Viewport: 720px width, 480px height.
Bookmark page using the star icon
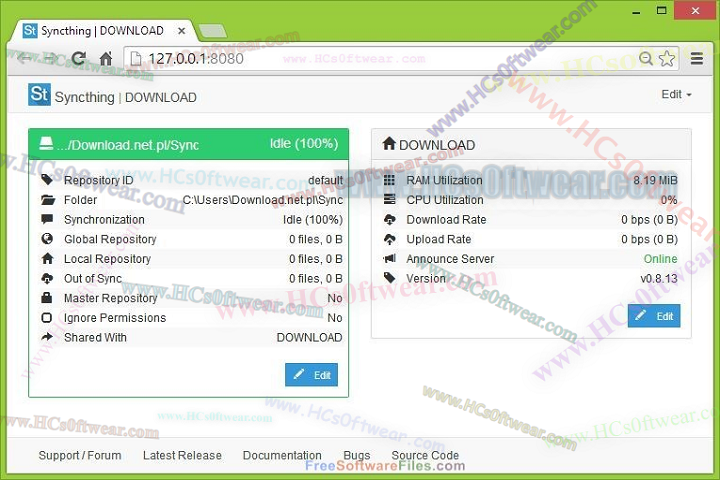667,59
